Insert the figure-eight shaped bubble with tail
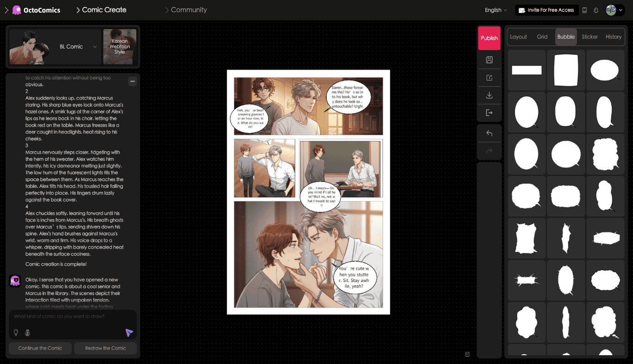Image resolution: width=633 pixels, height=364 pixels. coord(605,196)
